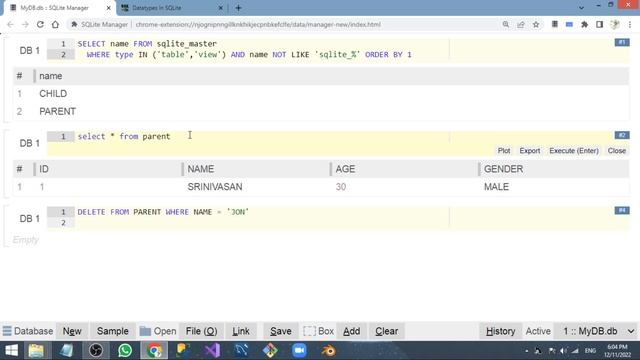Screen dimensions: 640x360
Task: Select the SRINIVASAN cell
Action: click(x=215, y=187)
